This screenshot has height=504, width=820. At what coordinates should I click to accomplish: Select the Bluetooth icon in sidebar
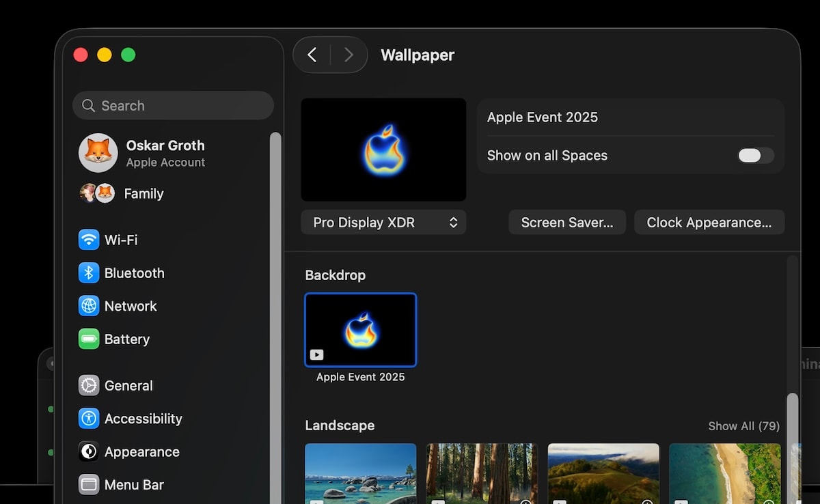89,273
